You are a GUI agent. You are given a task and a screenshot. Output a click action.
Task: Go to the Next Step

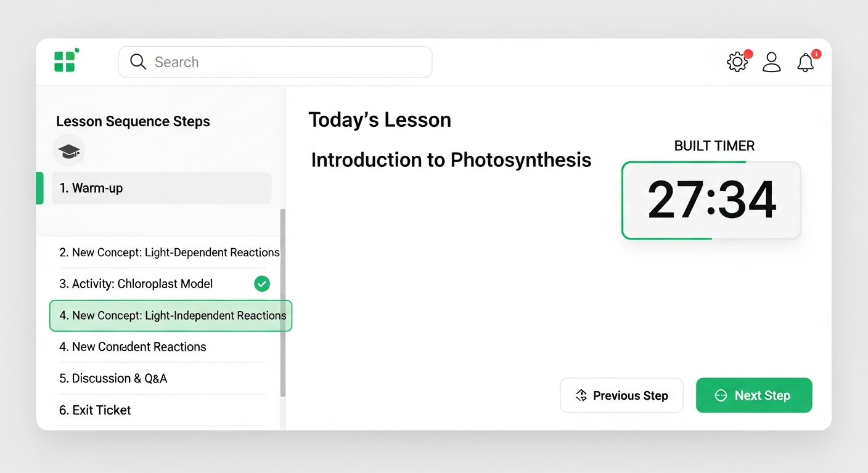click(x=754, y=395)
